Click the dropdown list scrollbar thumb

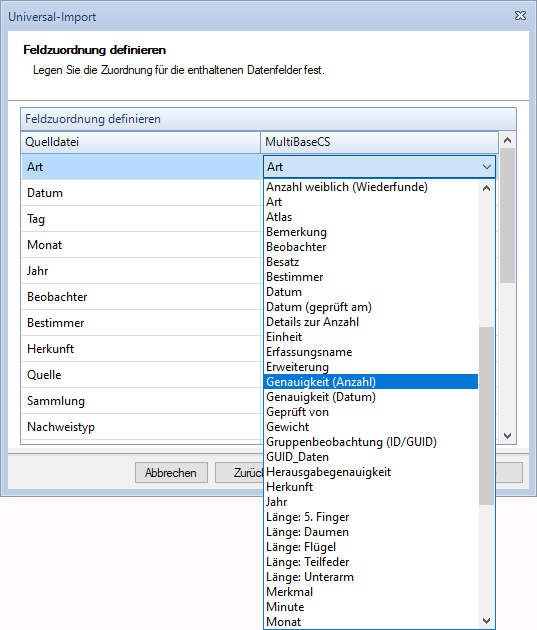tap(486, 416)
